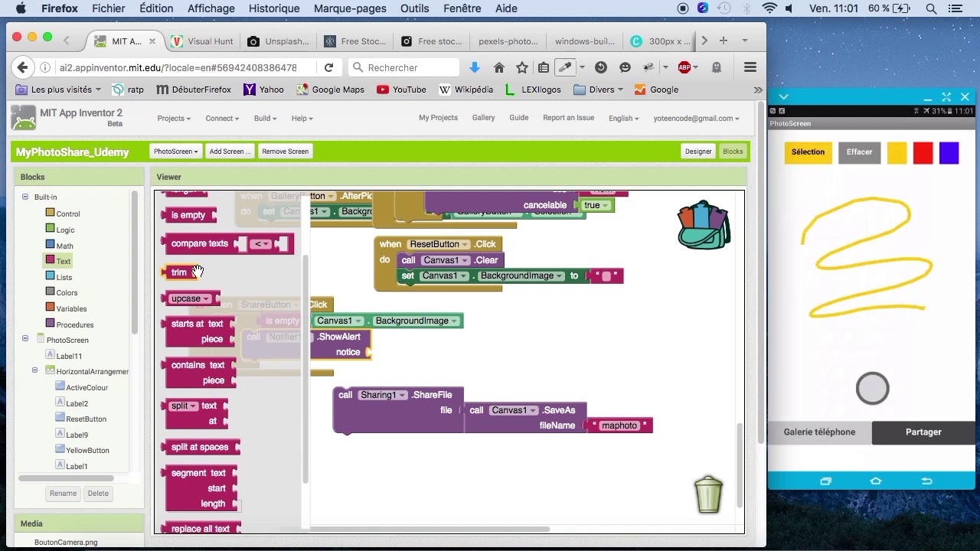Bookmark this page with the star icon
This screenshot has height=551, width=980.
point(522,67)
